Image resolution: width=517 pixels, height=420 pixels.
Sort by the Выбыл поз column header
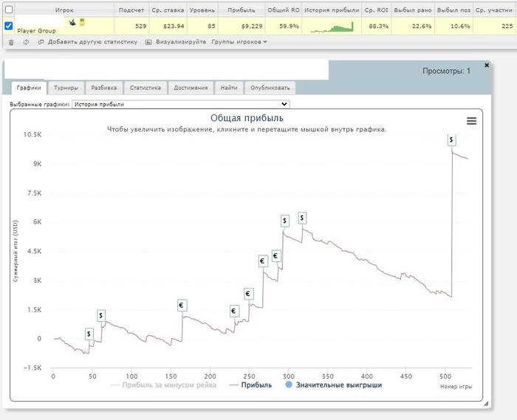click(453, 10)
